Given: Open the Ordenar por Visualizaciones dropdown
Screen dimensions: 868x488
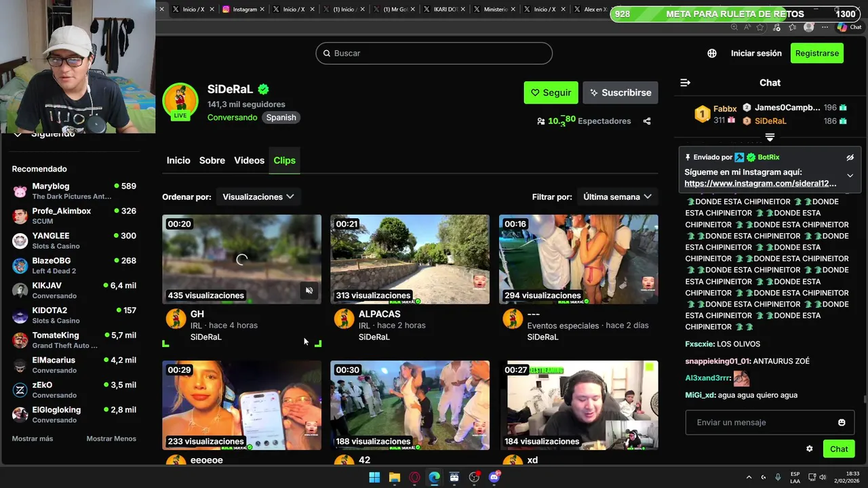Looking at the screenshot, I should (x=258, y=197).
